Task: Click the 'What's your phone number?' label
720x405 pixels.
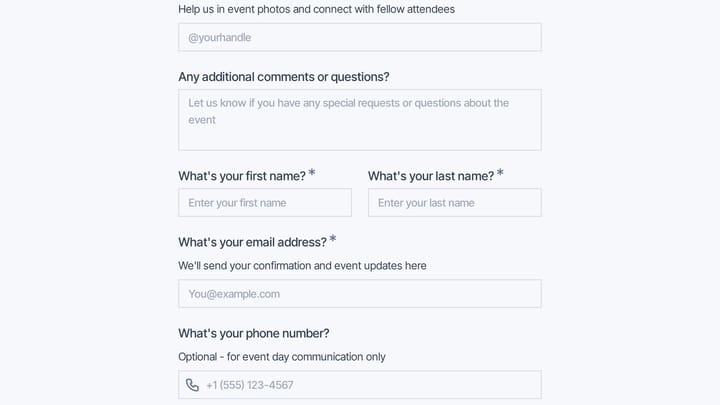Action: [254, 333]
